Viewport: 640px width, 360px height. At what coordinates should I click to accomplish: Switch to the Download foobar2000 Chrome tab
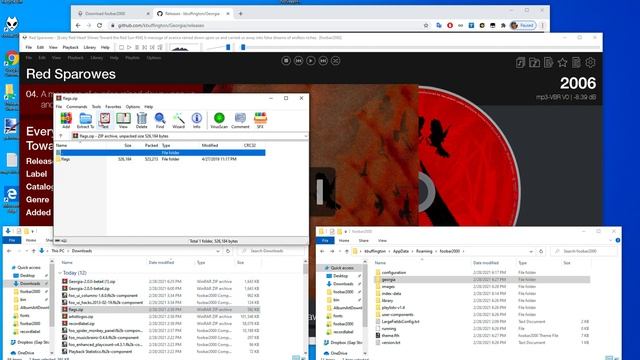coord(112,13)
